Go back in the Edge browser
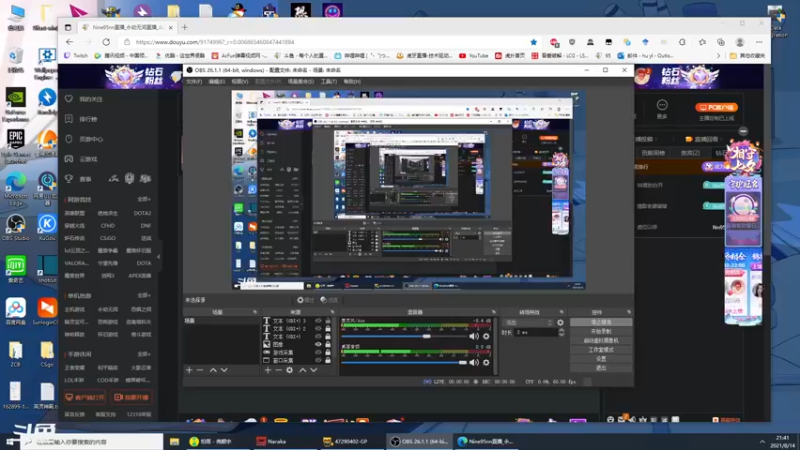Screen dimensions: 800x450 click(69, 42)
